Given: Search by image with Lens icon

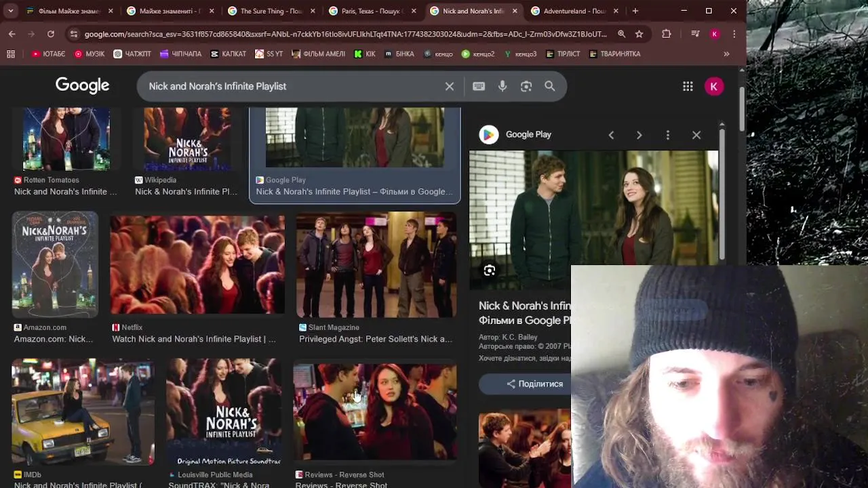Looking at the screenshot, I should (526, 86).
